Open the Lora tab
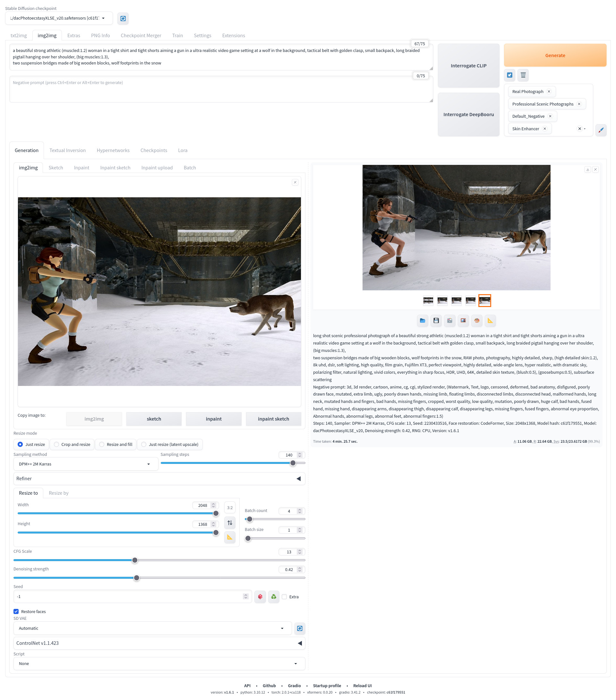Viewport: 616px width, 700px height. tap(183, 150)
